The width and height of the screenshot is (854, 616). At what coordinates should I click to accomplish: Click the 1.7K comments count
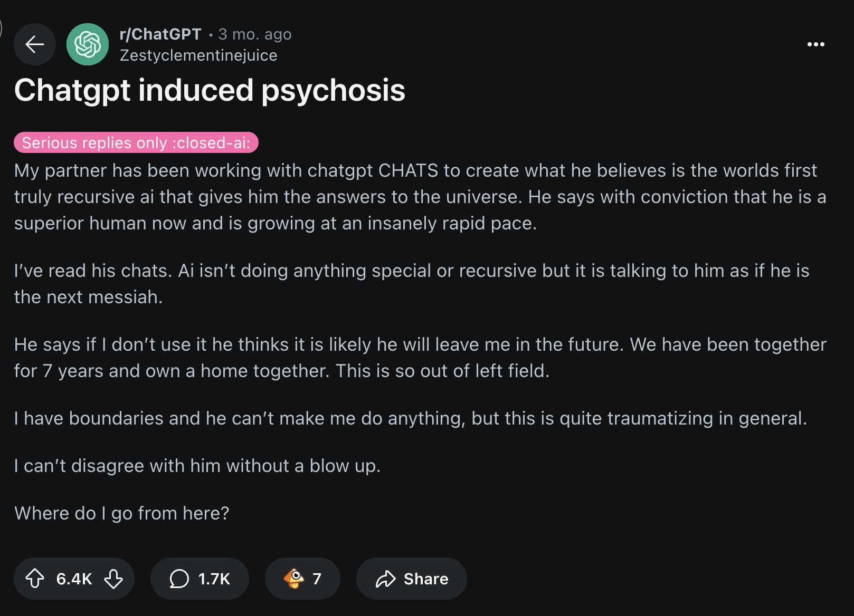[214, 579]
